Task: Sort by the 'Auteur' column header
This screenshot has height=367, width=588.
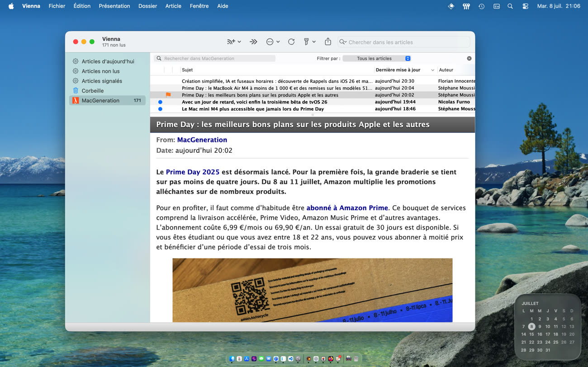Action: tap(446, 70)
